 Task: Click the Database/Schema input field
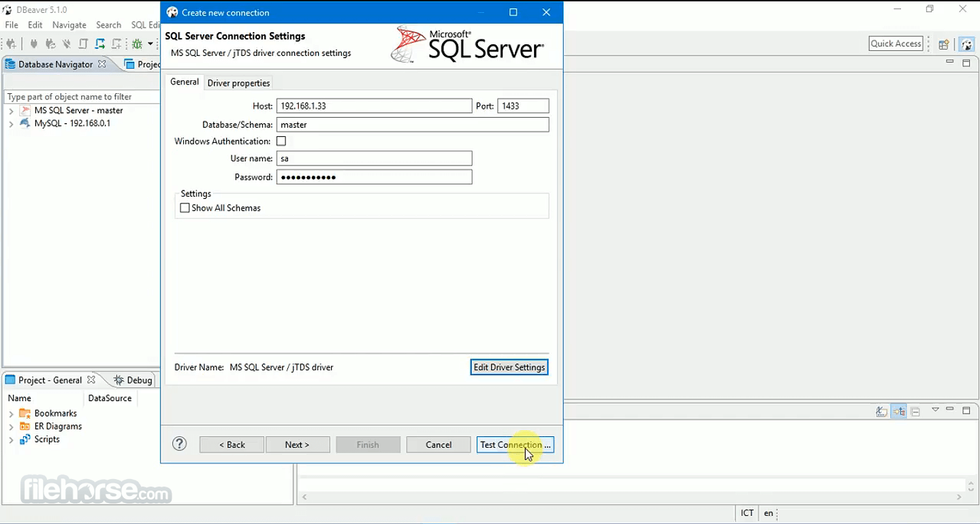tap(413, 125)
